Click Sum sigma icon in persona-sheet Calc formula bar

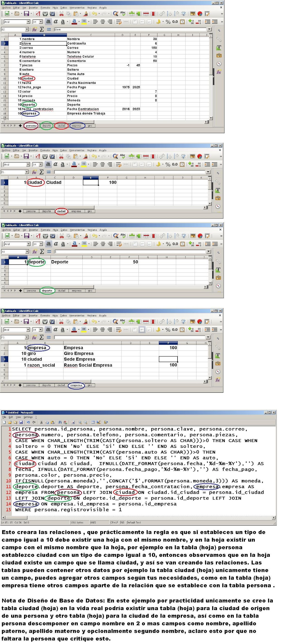(42, 29)
